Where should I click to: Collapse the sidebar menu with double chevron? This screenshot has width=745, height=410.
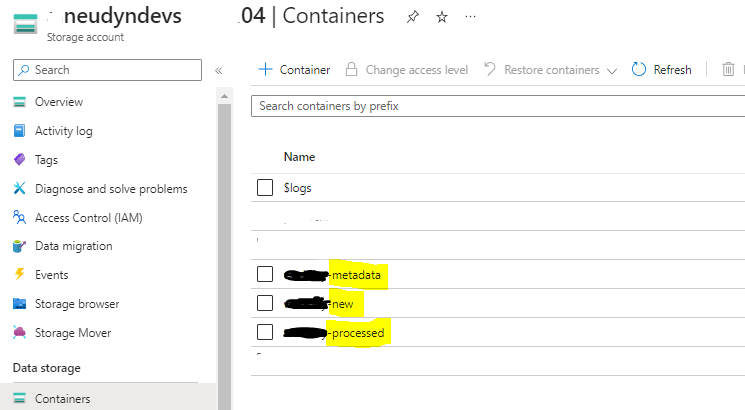(x=219, y=70)
